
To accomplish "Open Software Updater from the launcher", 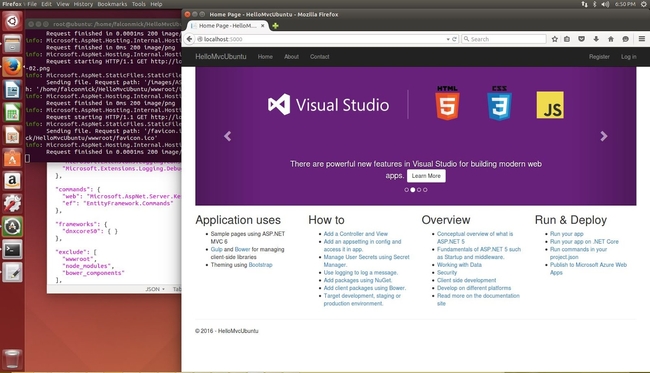I will [12, 226].
